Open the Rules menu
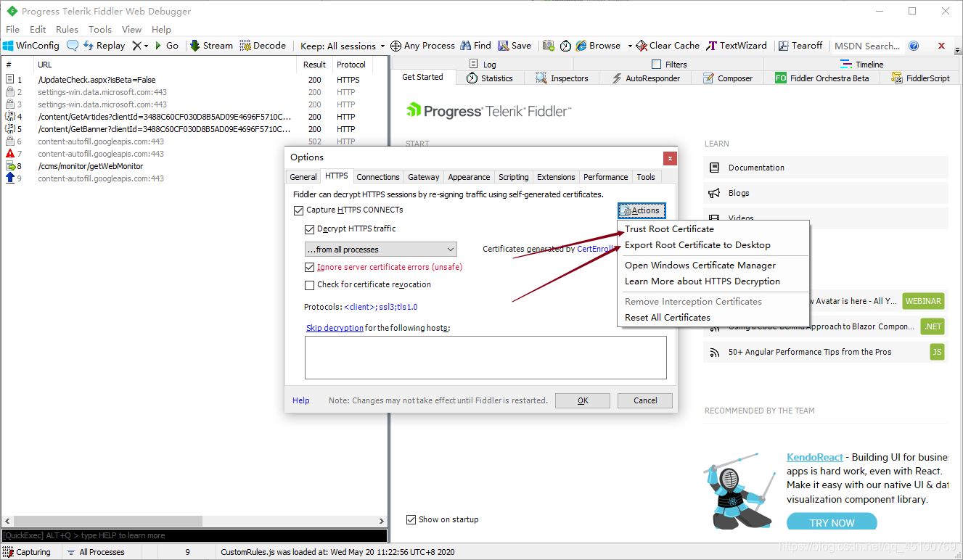Viewport: 963px width, 560px height. [x=67, y=29]
